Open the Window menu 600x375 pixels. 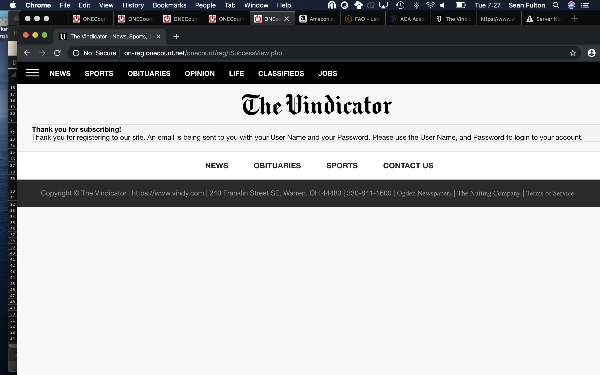coord(256,5)
